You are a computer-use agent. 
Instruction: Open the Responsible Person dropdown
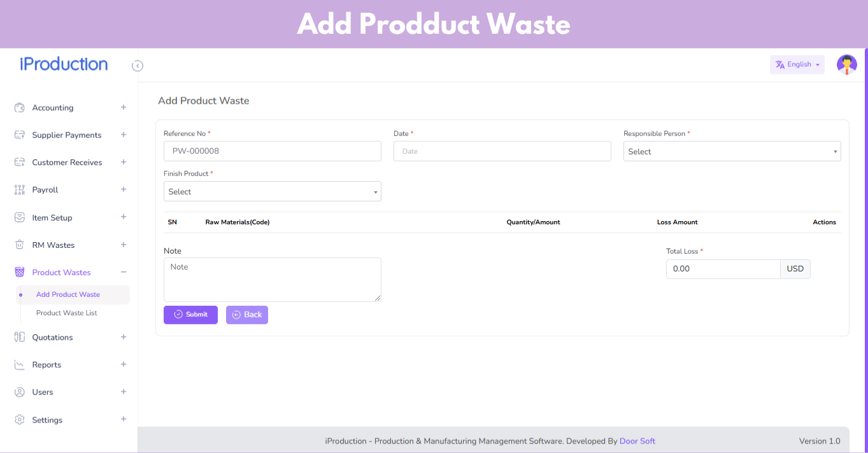(732, 152)
